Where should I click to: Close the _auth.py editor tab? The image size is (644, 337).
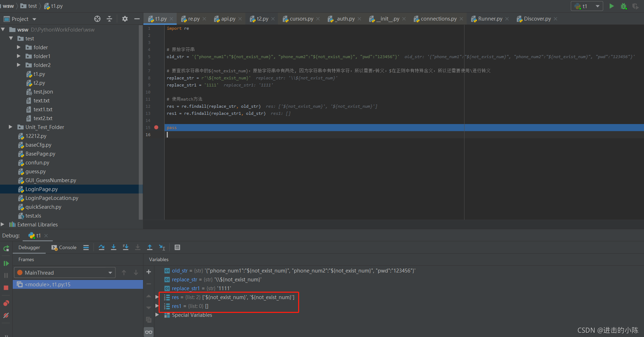tap(359, 19)
